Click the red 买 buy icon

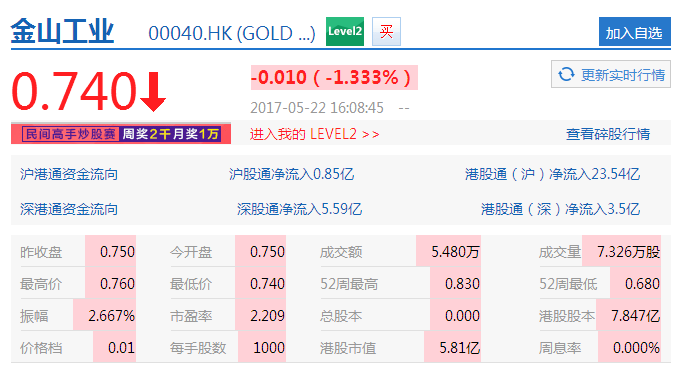pos(386,32)
